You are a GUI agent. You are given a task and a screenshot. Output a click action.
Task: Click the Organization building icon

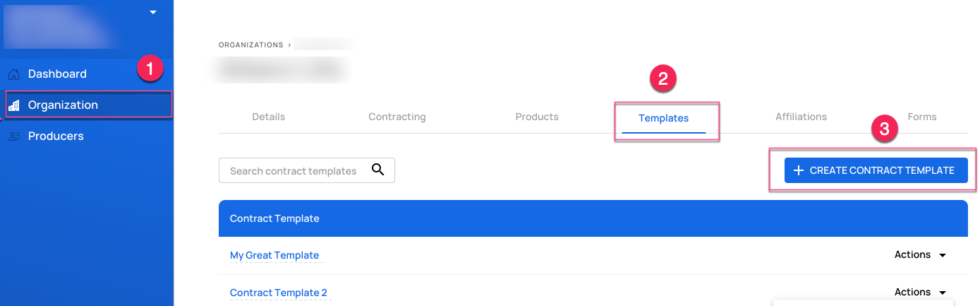click(14, 105)
